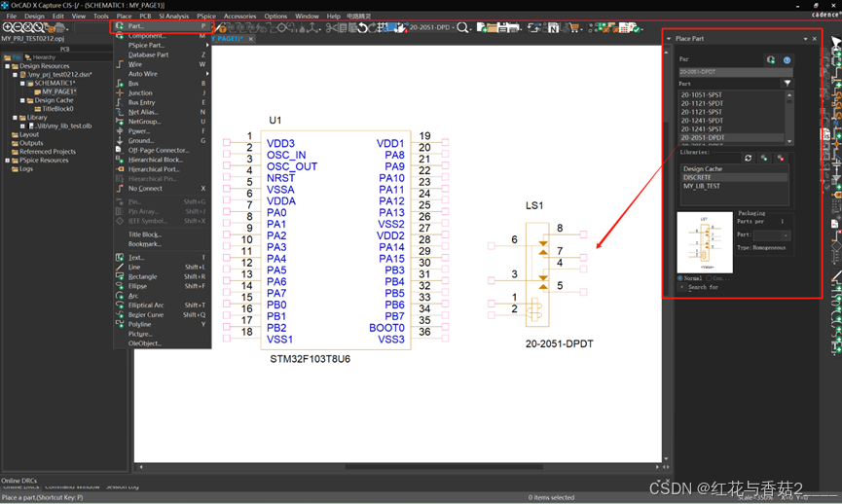The image size is (842, 504).
Task: Open the Design menu
Action: [x=34, y=17]
